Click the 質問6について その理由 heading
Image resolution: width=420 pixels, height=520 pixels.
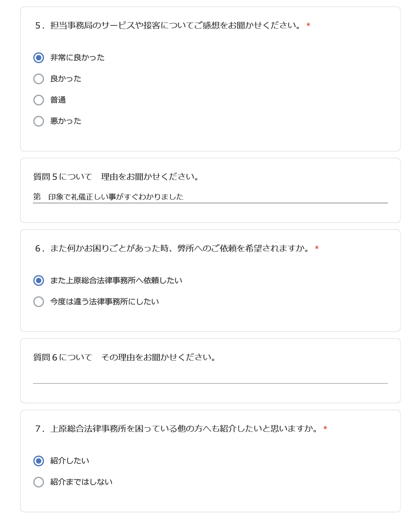[x=124, y=357]
